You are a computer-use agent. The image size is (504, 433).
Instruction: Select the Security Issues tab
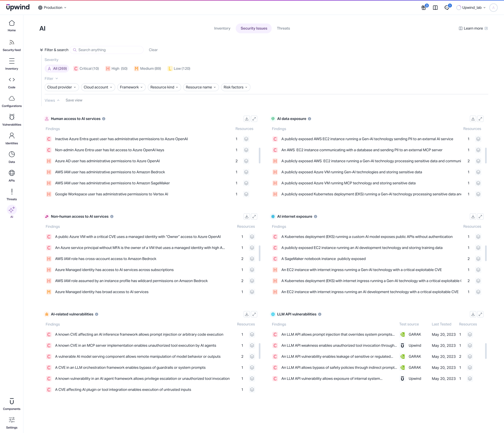coord(254,28)
